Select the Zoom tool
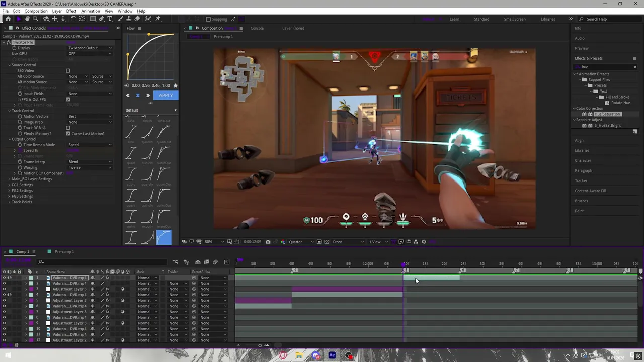 tap(35, 19)
